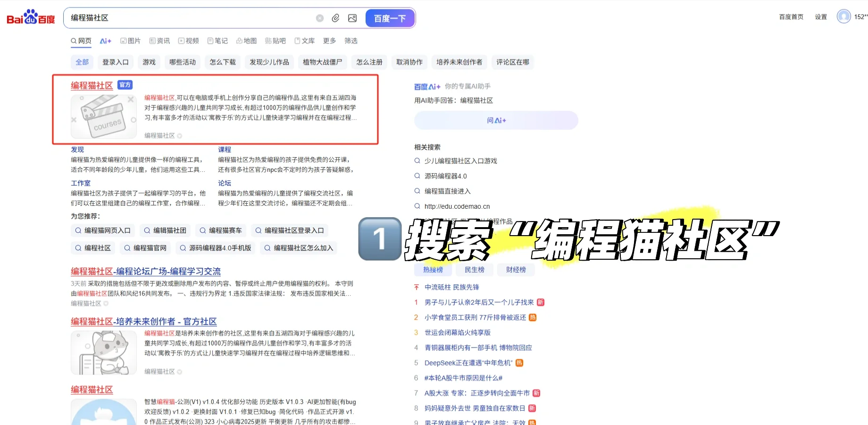This screenshot has width=868, height=425.
Task: Open the 筛选 filter options
Action: [351, 41]
